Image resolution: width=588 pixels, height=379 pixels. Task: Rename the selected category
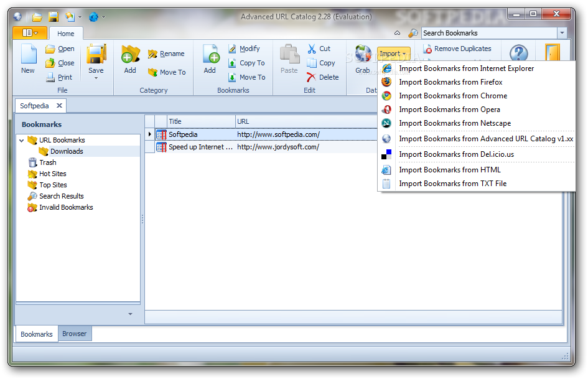(x=166, y=54)
